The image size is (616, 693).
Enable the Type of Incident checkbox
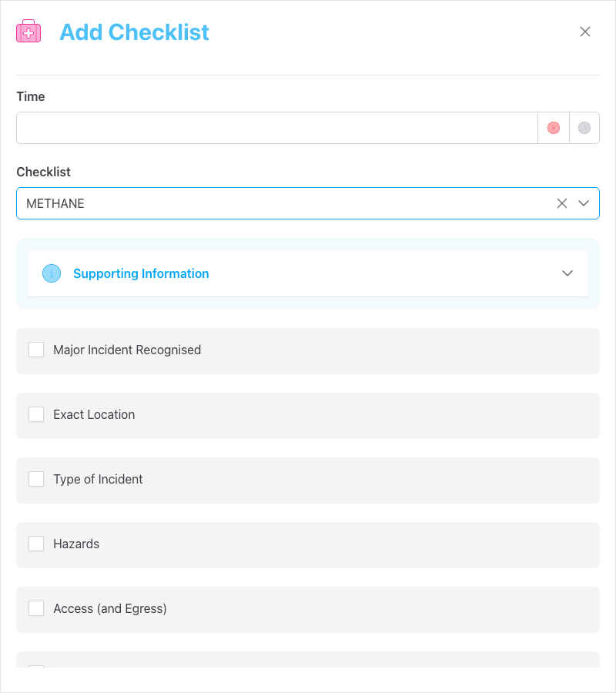coord(36,479)
